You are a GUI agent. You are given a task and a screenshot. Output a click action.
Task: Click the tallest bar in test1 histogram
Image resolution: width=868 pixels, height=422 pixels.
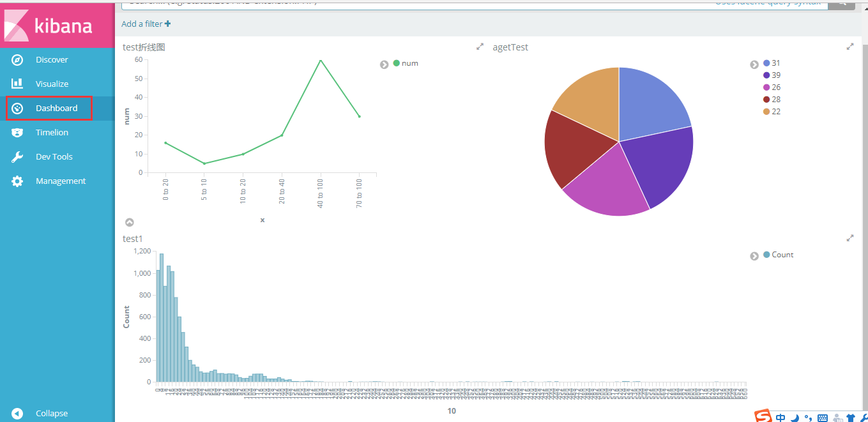coord(162,317)
